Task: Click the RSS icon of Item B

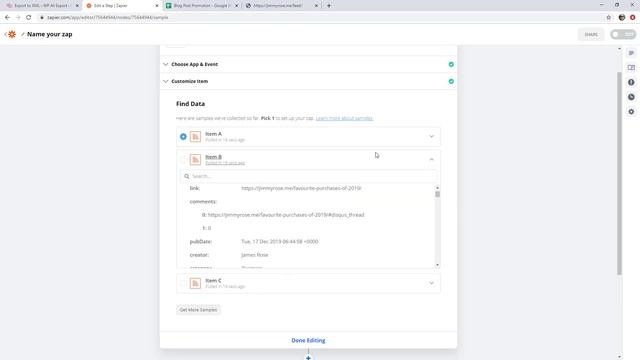Action: [x=195, y=160]
